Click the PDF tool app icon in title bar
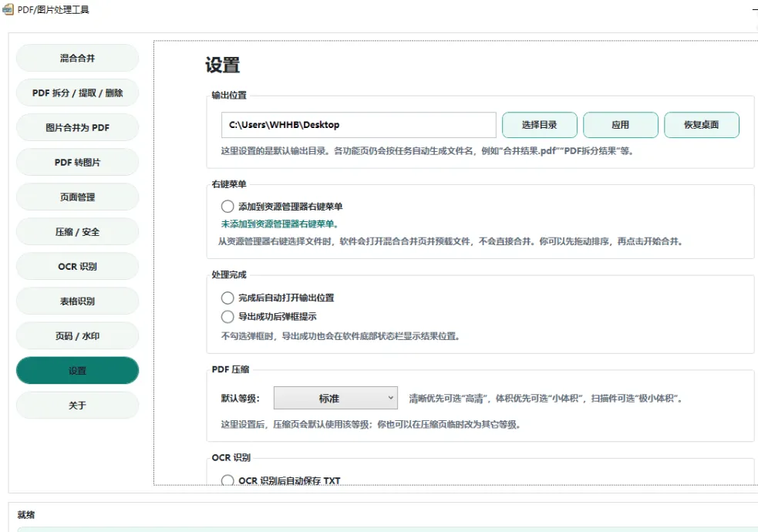Screen dimensions: 758x532 (x=8, y=10)
